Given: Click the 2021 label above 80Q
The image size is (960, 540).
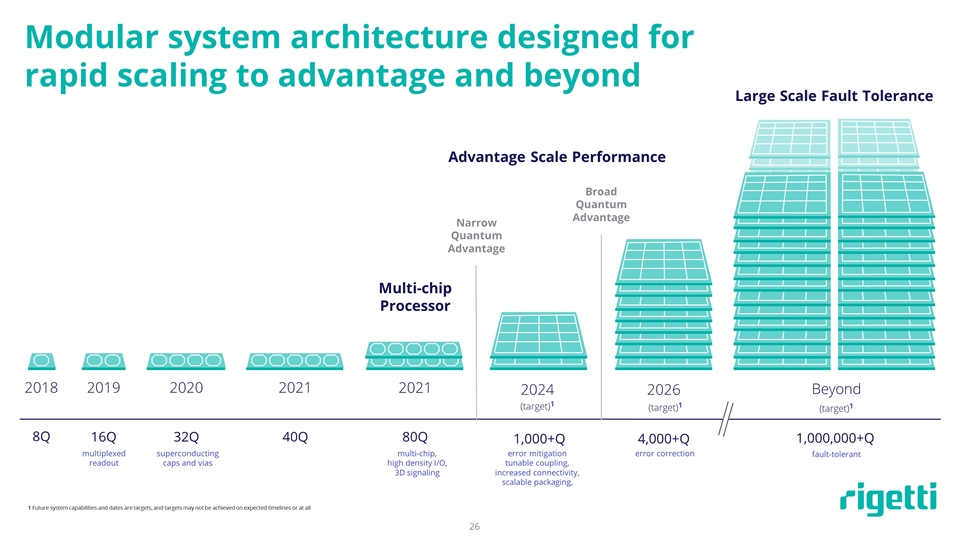Looking at the screenshot, I should click(414, 388).
